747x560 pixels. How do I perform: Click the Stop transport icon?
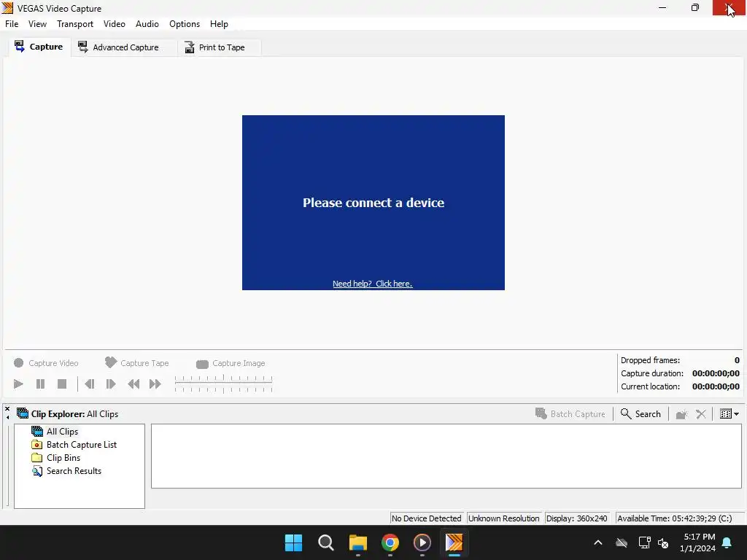(62, 384)
